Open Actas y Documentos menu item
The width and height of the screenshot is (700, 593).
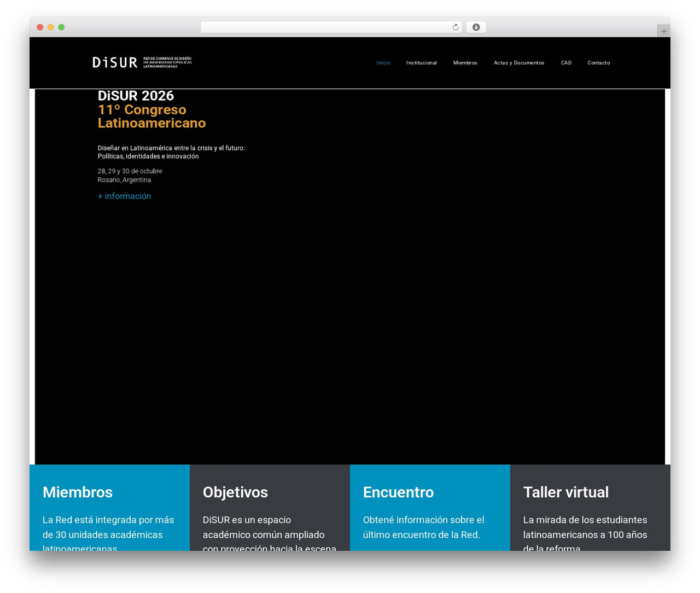519,63
